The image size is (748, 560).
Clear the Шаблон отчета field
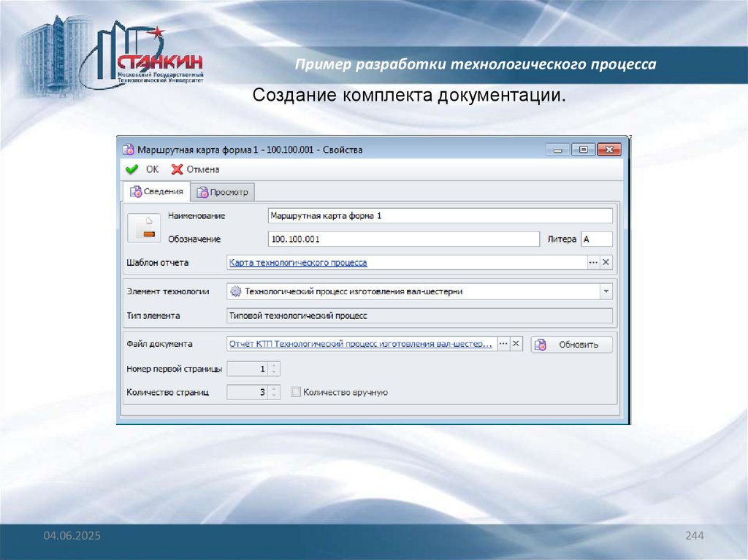click(x=606, y=262)
